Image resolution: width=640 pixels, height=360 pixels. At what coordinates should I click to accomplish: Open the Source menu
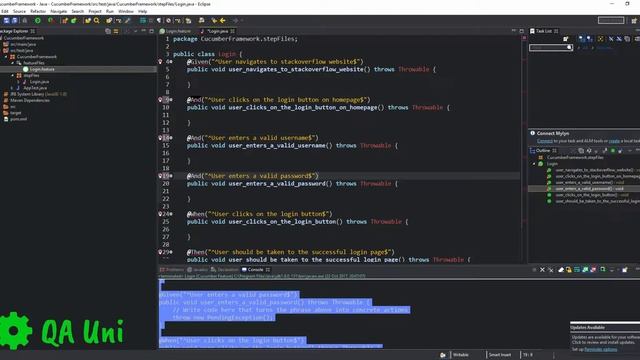(19, 11)
